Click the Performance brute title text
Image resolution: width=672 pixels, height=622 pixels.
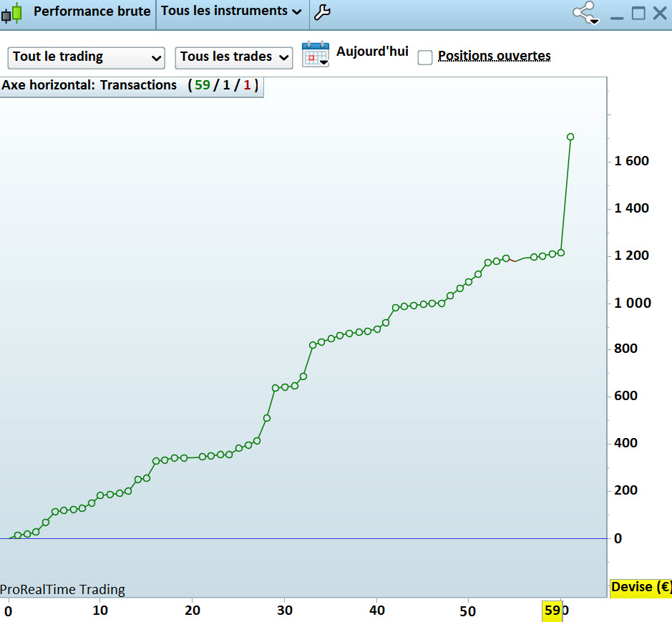click(92, 11)
